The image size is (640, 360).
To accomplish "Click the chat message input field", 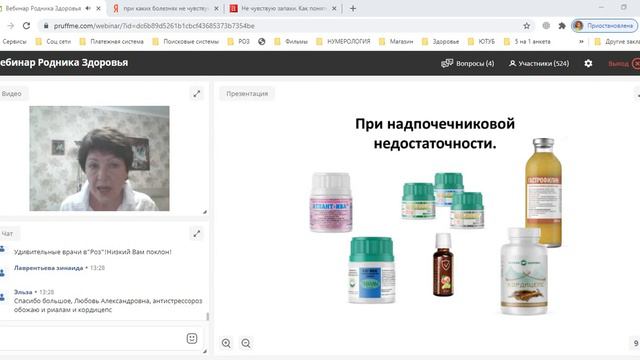I will (x=92, y=338).
